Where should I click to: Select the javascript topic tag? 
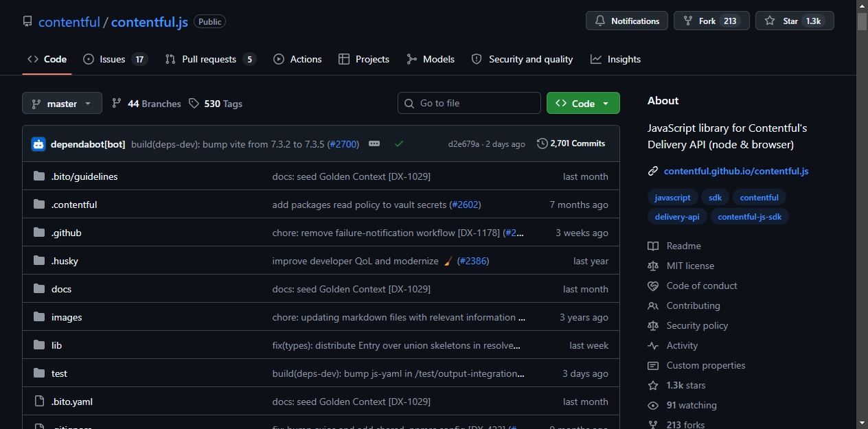[x=673, y=198]
